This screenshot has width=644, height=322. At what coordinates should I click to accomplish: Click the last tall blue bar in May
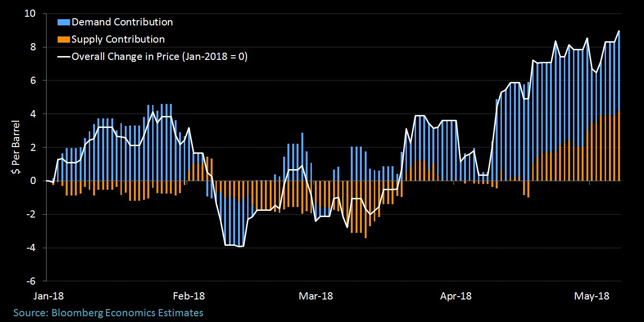(x=619, y=71)
